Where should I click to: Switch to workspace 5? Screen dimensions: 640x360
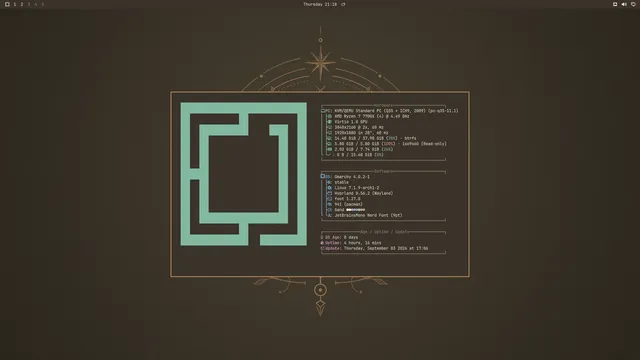tap(42, 4)
